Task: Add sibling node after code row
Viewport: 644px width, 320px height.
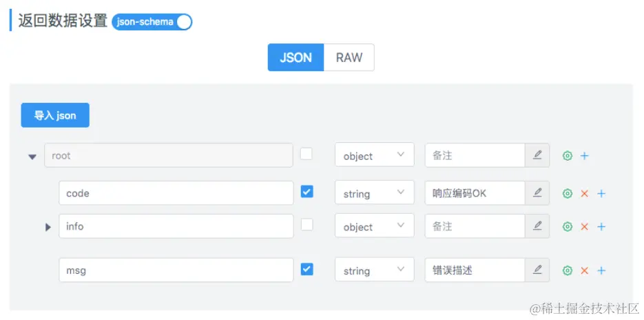Action: tap(601, 193)
